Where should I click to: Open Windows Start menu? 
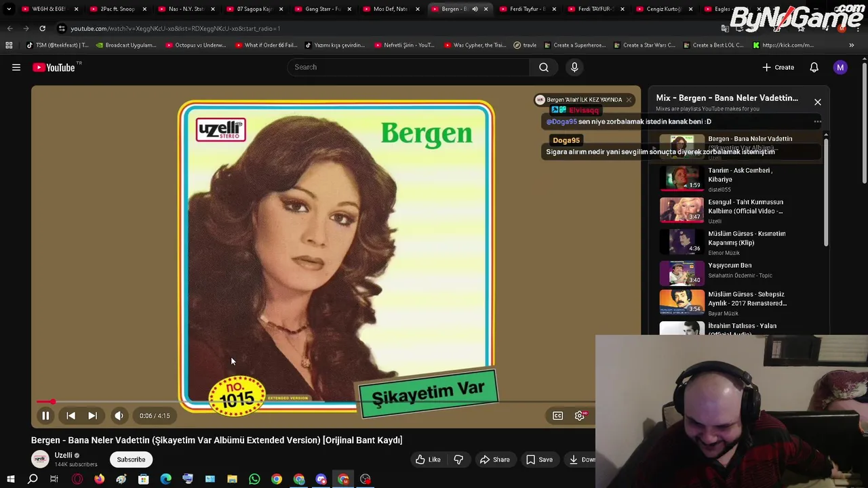[x=10, y=479]
